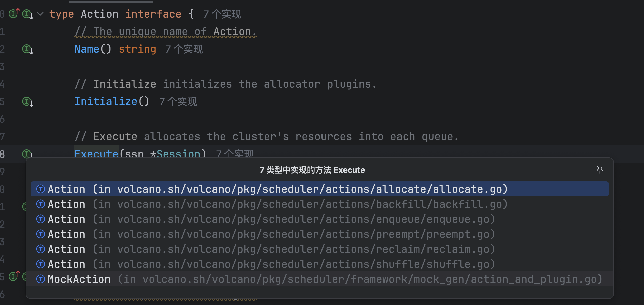The image size is (644, 305).
Task: Click the red-arrow implements icon on the Action interface line
Action: click(x=14, y=13)
